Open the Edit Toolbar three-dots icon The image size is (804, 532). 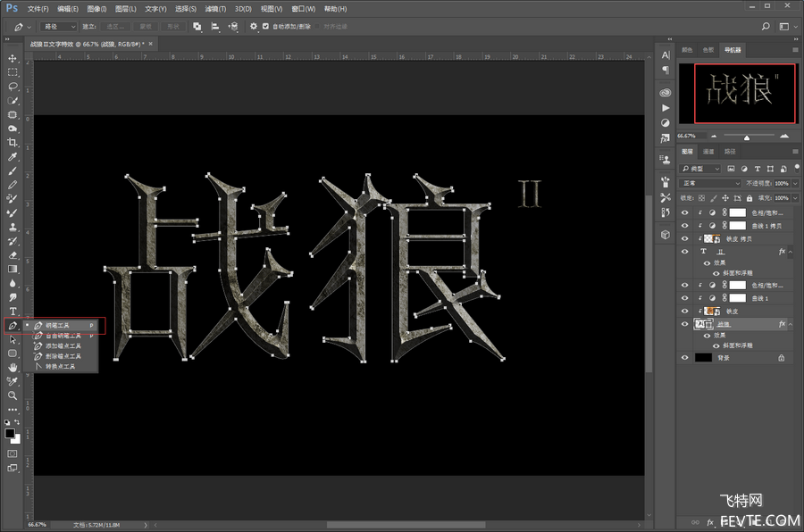point(13,410)
